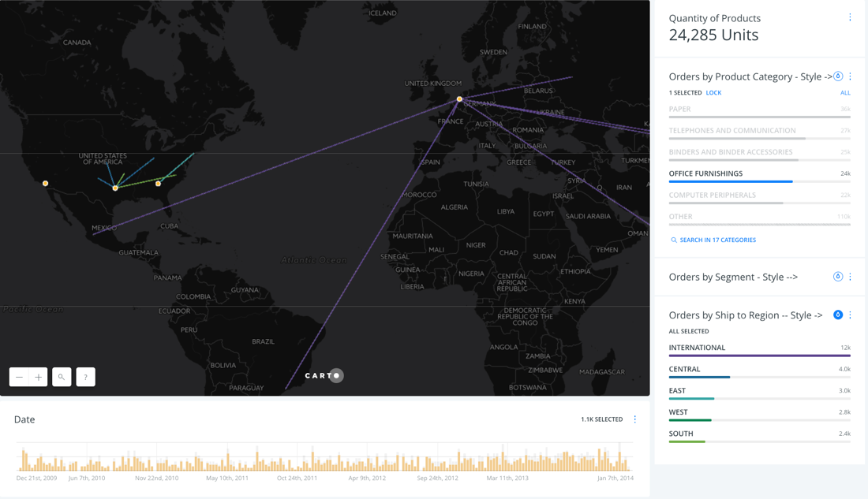This screenshot has width=868, height=499.
Task: Click the CARTO logo on the map
Action: click(324, 375)
